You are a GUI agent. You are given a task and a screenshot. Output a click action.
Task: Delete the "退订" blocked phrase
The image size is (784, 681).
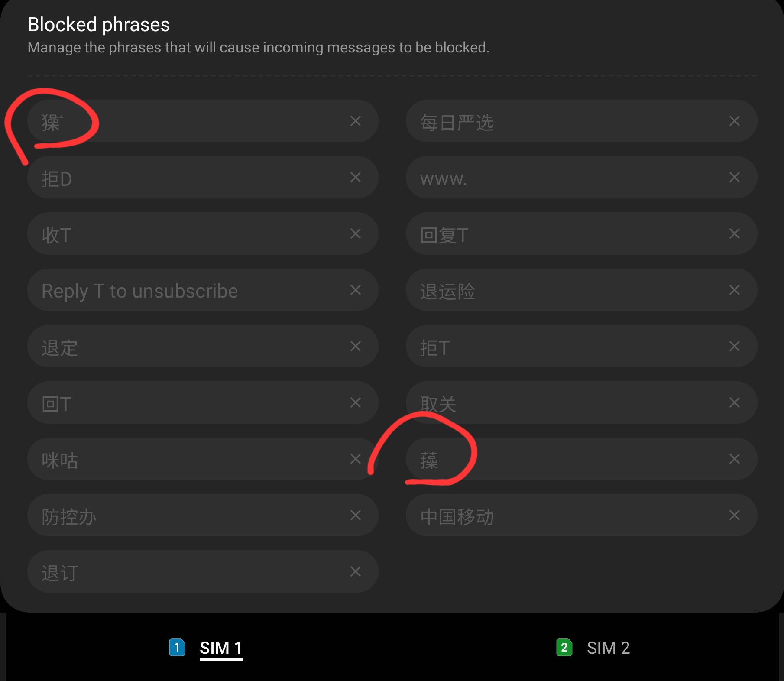click(x=356, y=572)
